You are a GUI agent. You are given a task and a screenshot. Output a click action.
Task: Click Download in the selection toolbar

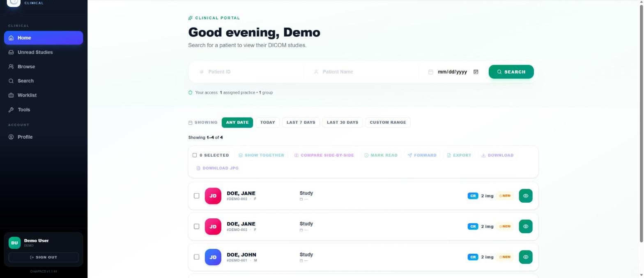click(x=497, y=155)
